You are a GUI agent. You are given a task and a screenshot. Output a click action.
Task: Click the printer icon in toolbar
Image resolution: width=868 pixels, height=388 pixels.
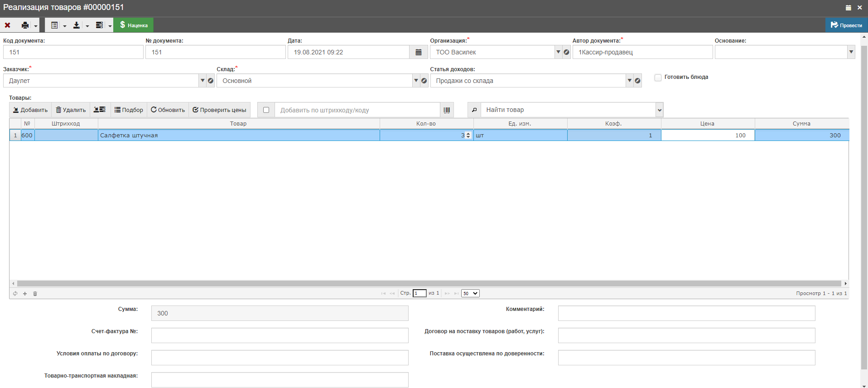[x=25, y=25]
